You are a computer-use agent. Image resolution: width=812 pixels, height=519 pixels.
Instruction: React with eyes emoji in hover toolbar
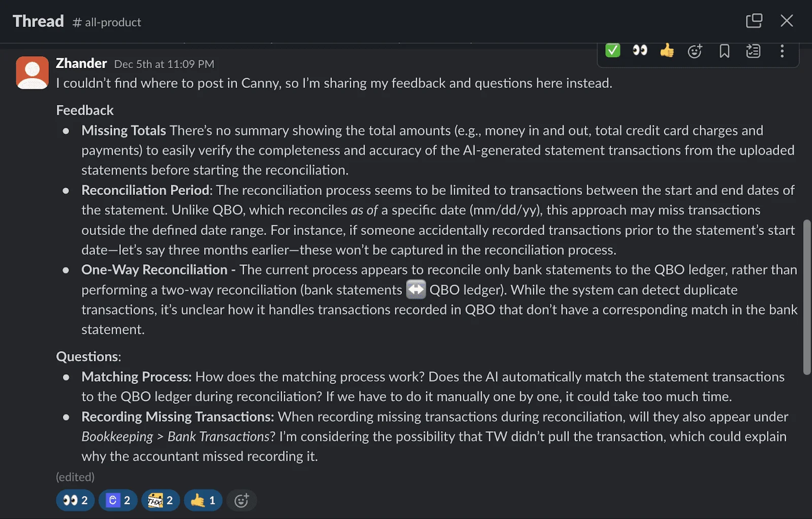coord(640,51)
